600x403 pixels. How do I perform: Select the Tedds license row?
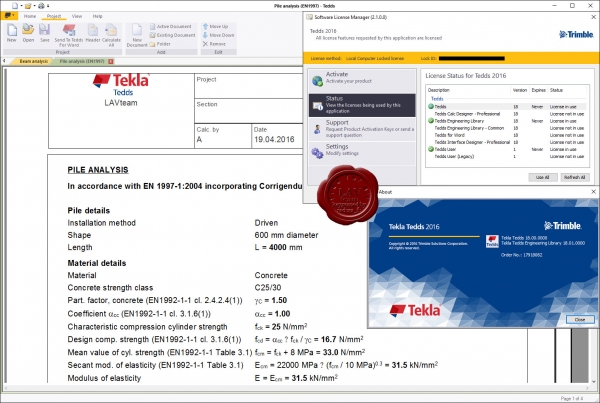(x=507, y=107)
